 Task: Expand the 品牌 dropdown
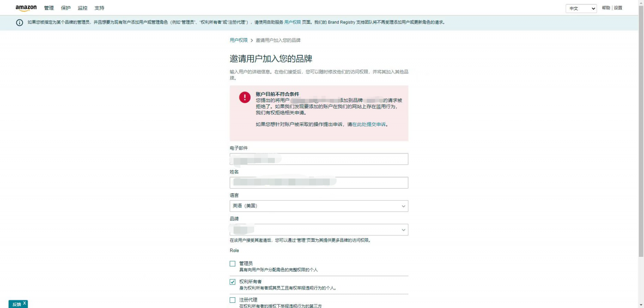tap(319, 230)
